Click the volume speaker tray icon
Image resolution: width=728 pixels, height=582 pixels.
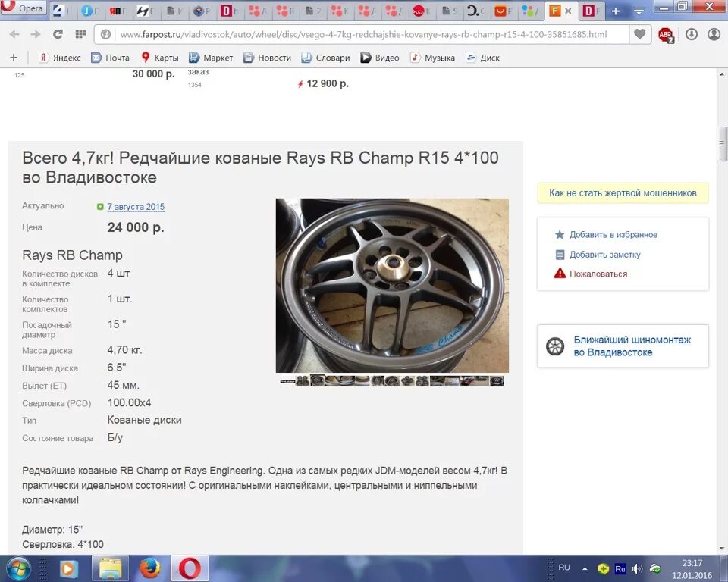(638, 568)
